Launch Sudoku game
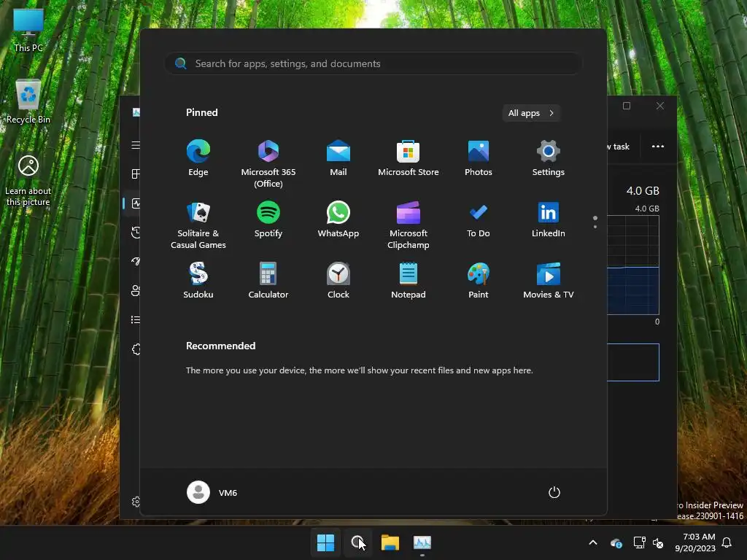 coord(198,281)
